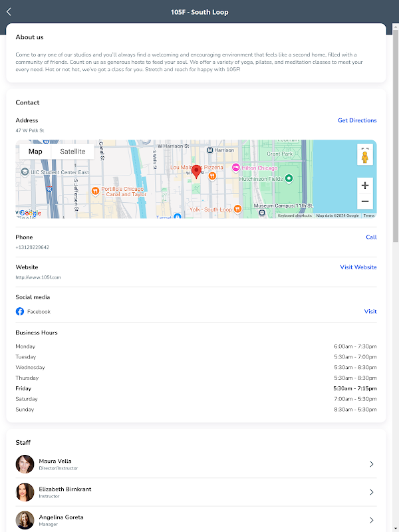This screenshot has height=532, width=399.
Task: Click the address 47 W Polk St
Action: pyautogui.click(x=30, y=130)
